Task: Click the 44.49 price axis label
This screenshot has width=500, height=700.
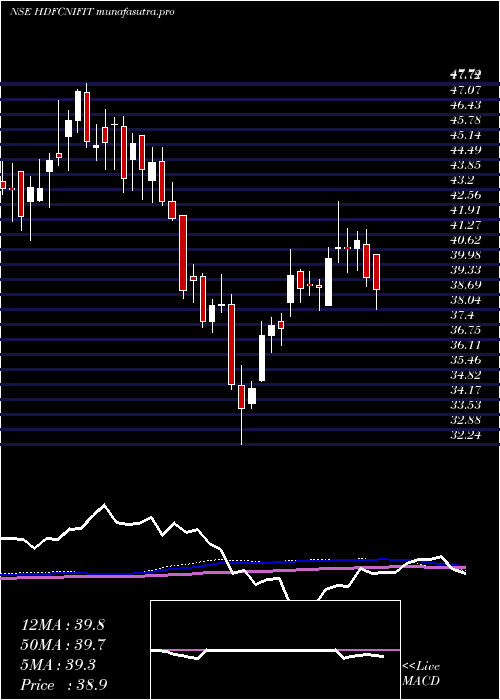Action: (x=466, y=150)
